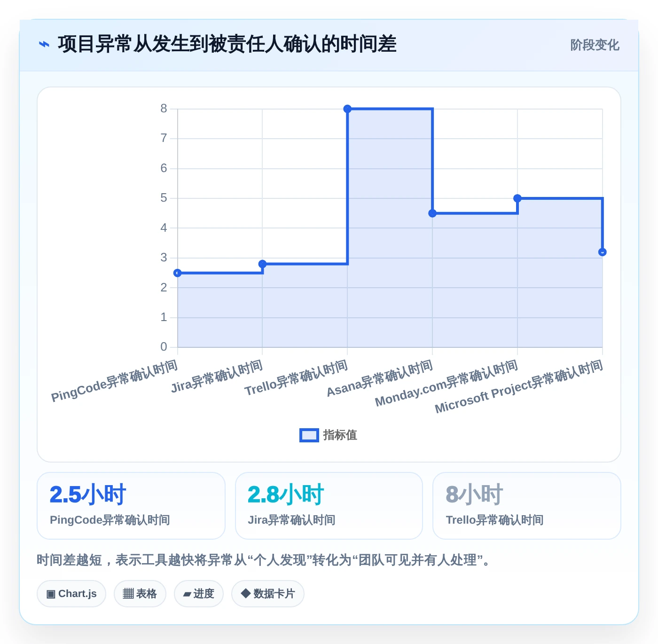Click the square icon in Chart.js chip
The width and height of the screenshot is (658, 644).
(x=51, y=594)
